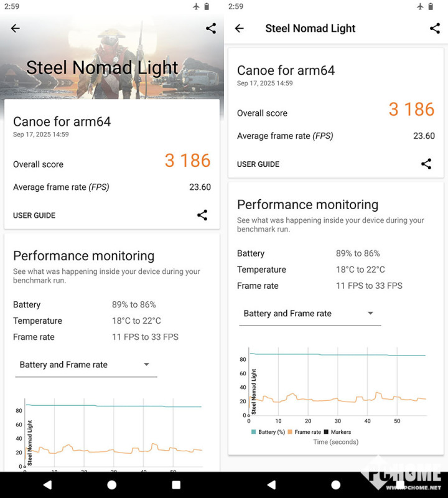
Task: Tap airplane mode icon in left status bar
Action: pos(197,6)
